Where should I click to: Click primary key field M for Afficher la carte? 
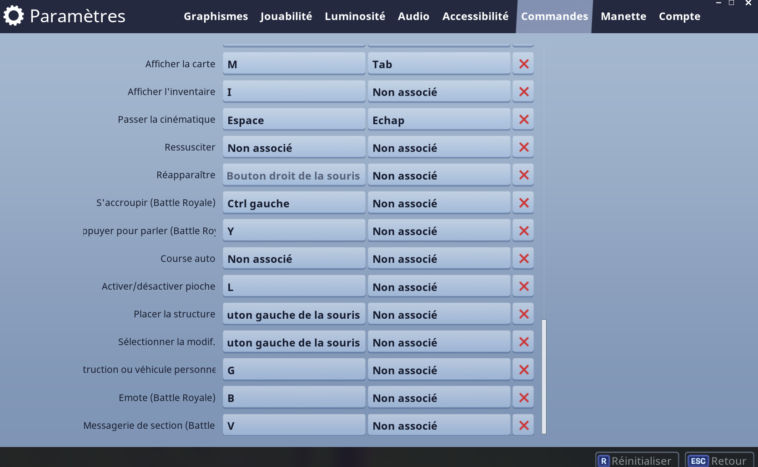click(293, 64)
